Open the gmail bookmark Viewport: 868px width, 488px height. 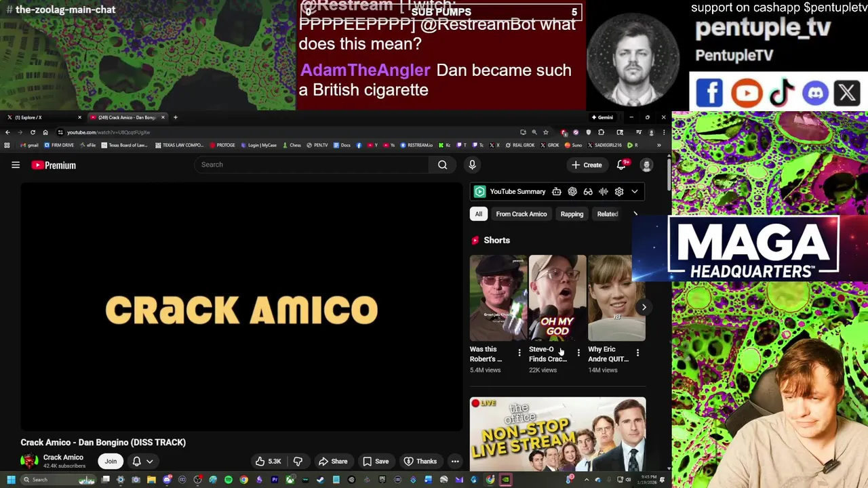click(29, 145)
